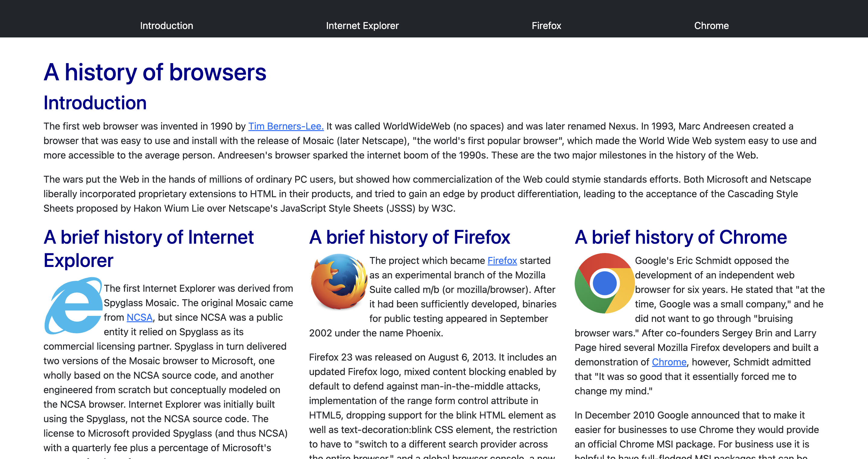The height and width of the screenshot is (459, 868).
Task: Open the Introduction nav item
Action: click(167, 26)
